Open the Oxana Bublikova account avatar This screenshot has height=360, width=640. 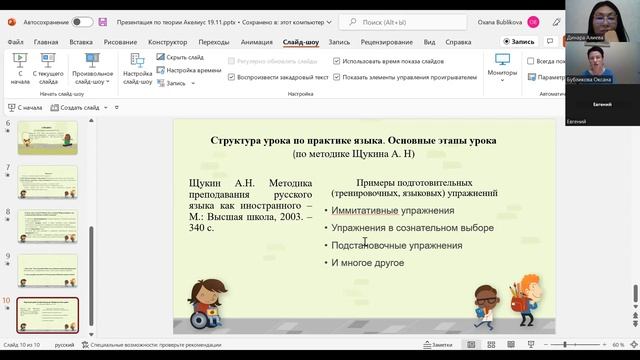coord(533,22)
